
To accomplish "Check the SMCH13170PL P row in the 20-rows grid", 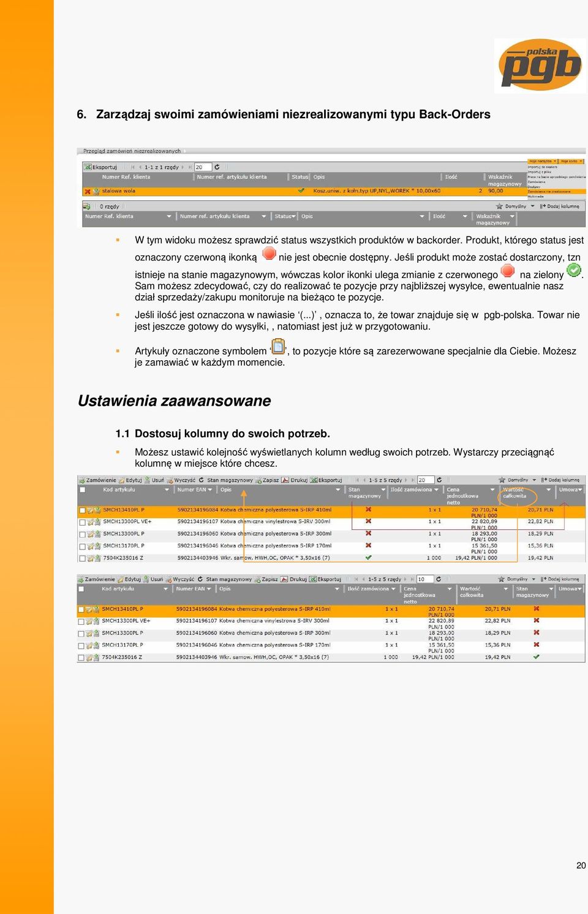I will point(82,546).
